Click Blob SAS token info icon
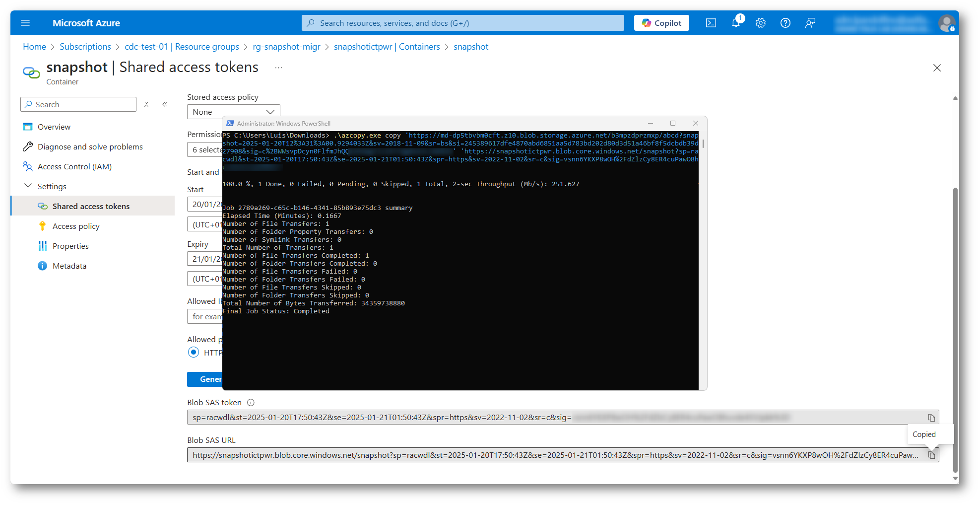980x505 pixels. point(251,403)
